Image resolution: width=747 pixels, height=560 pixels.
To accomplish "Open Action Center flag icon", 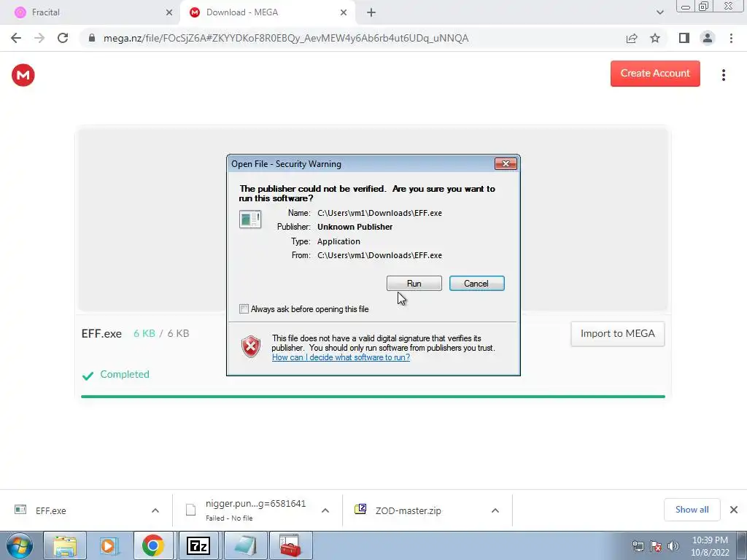I will [x=656, y=547].
